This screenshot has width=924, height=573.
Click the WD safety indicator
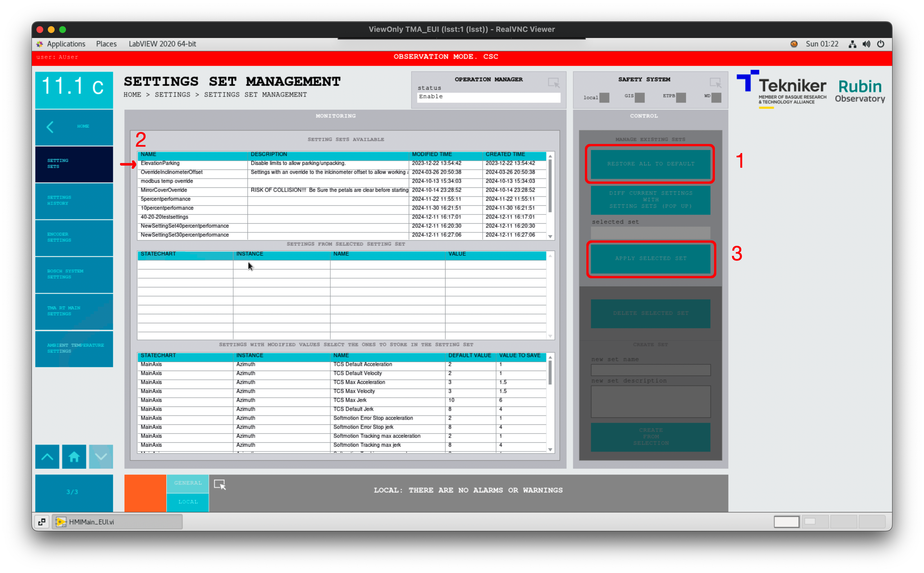[x=716, y=98]
